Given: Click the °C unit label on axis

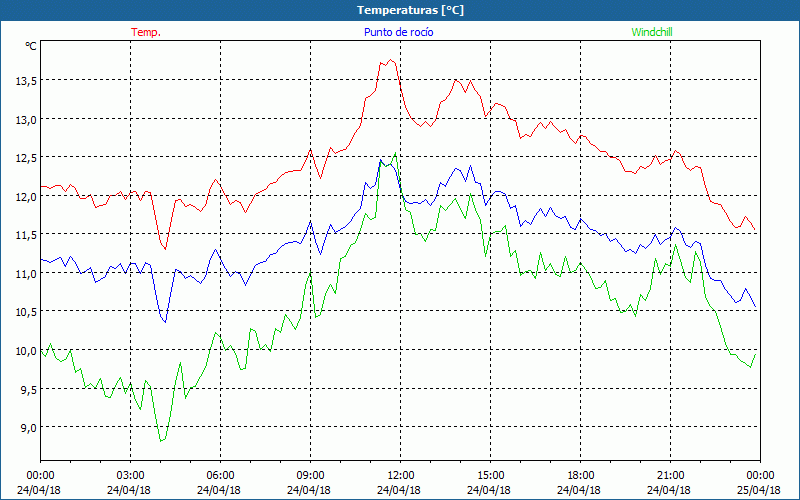Looking at the screenshot, I should tap(31, 46).
